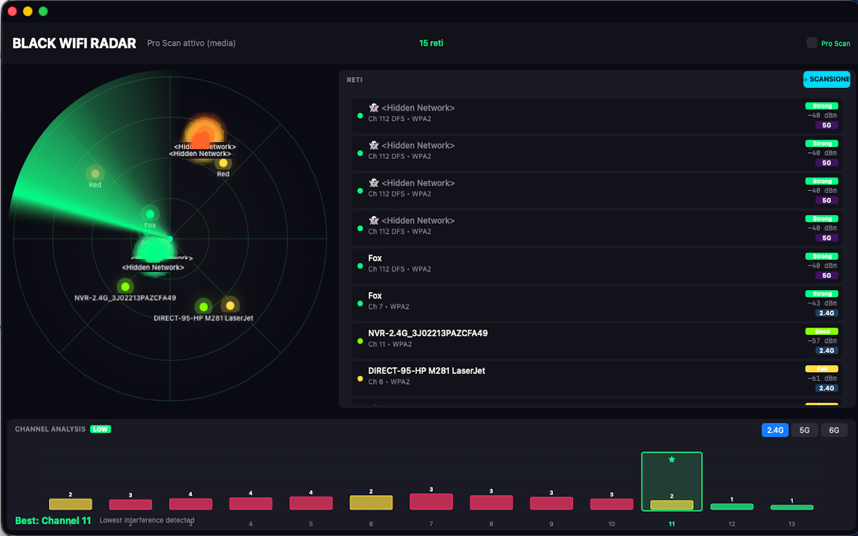Switch channel analysis to the 2.4G tab
The image size is (858, 536).
click(x=775, y=430)
